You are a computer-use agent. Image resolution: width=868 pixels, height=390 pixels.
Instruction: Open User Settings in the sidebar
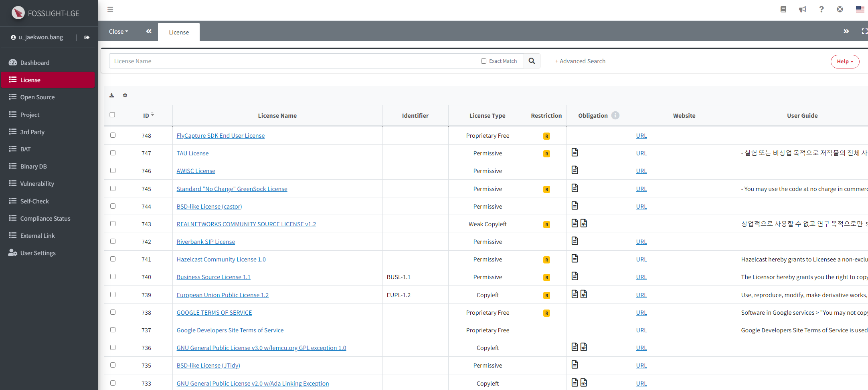(47, 253)
